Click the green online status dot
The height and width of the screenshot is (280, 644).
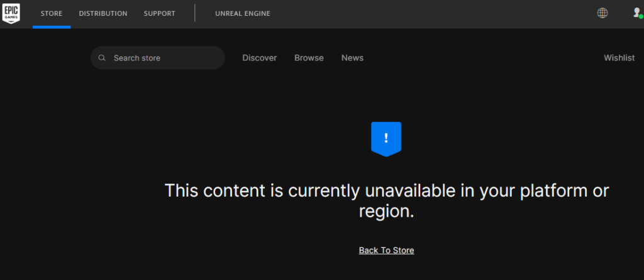click(641, 17)
